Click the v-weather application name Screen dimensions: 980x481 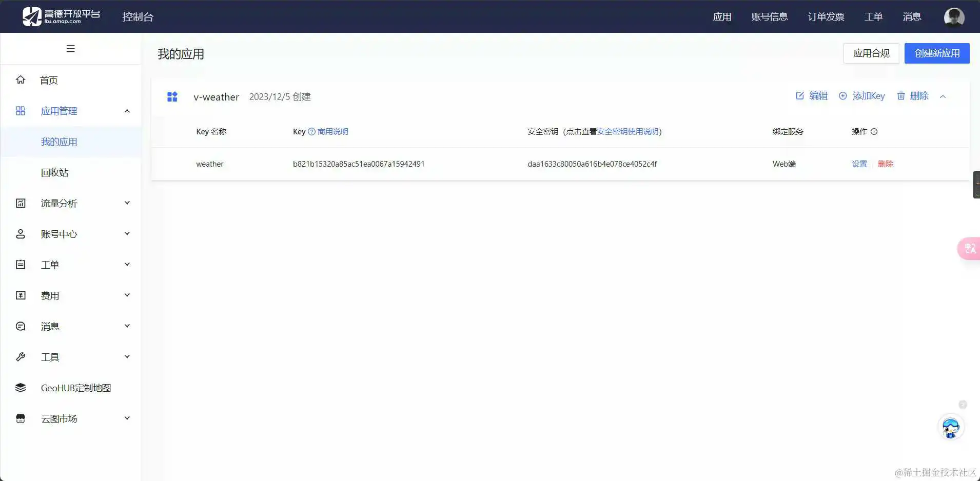click(x=216, y=97)
